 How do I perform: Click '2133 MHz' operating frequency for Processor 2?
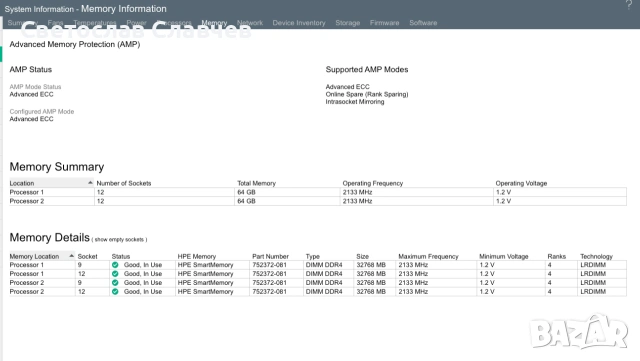358,201
